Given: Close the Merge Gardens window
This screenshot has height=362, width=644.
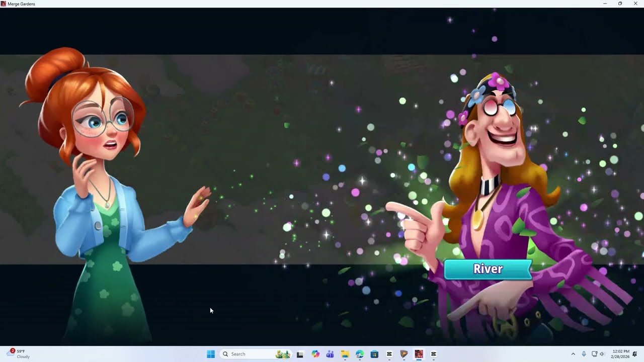Looking at the screenshot, I should point(635,4).
